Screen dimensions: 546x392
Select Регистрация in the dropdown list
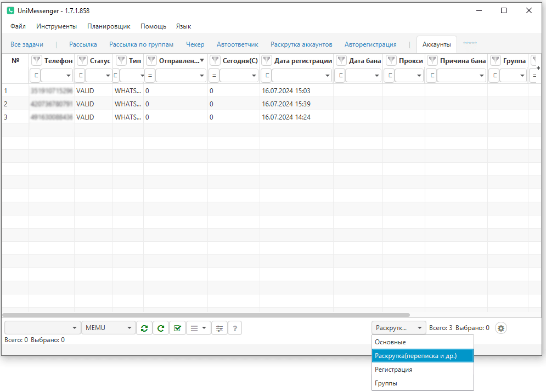[423, 370]
